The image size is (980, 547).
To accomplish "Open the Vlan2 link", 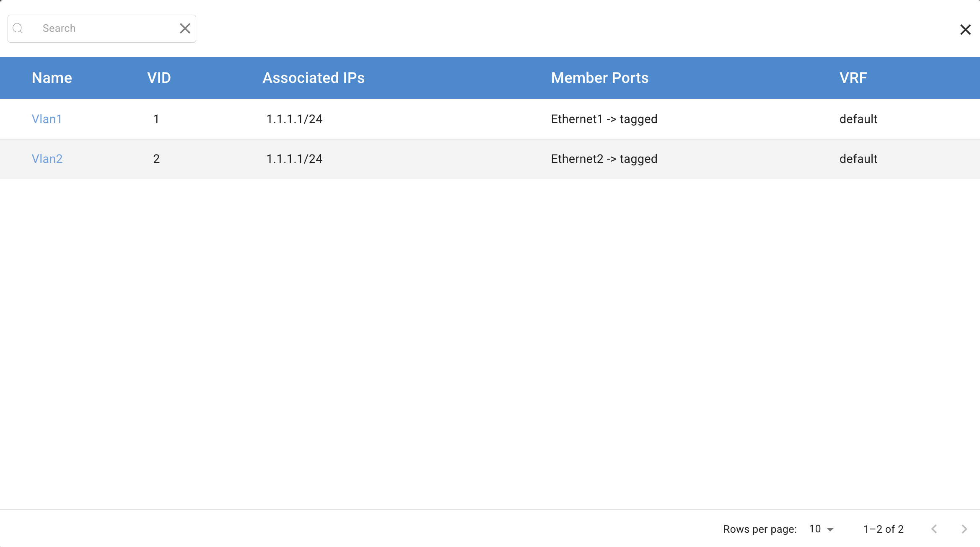I will pyautogui.click(x=47, y=159).
